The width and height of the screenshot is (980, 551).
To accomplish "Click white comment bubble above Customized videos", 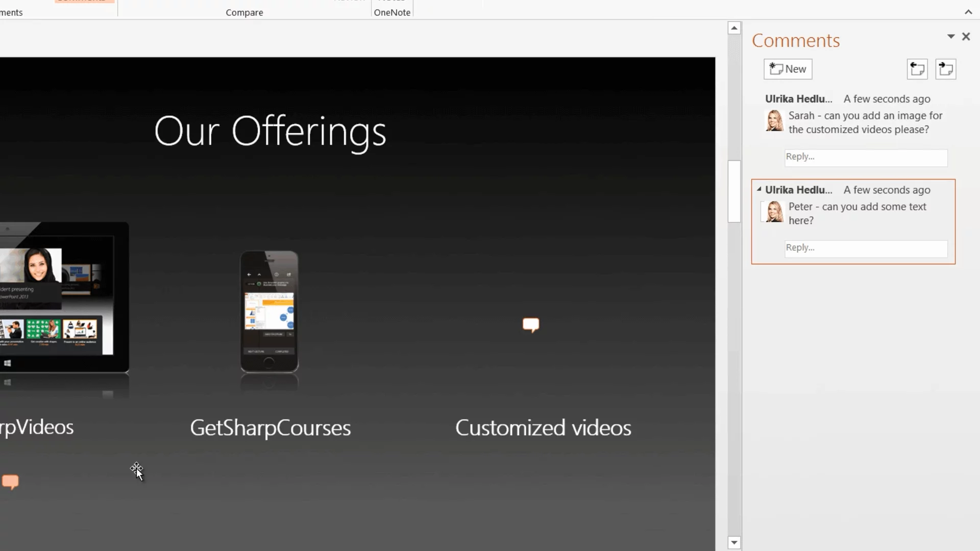I will click(531, 324).
